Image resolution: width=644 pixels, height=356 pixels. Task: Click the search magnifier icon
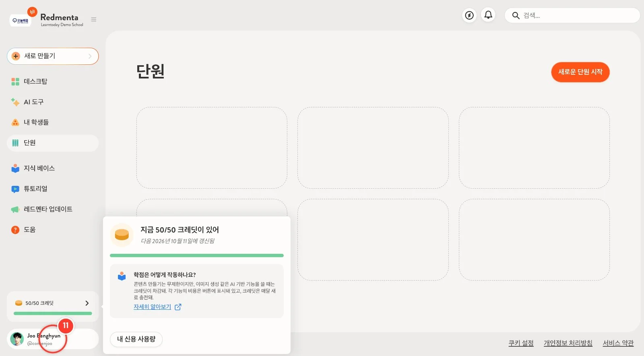pyautogui.click(x=516, y=16)
